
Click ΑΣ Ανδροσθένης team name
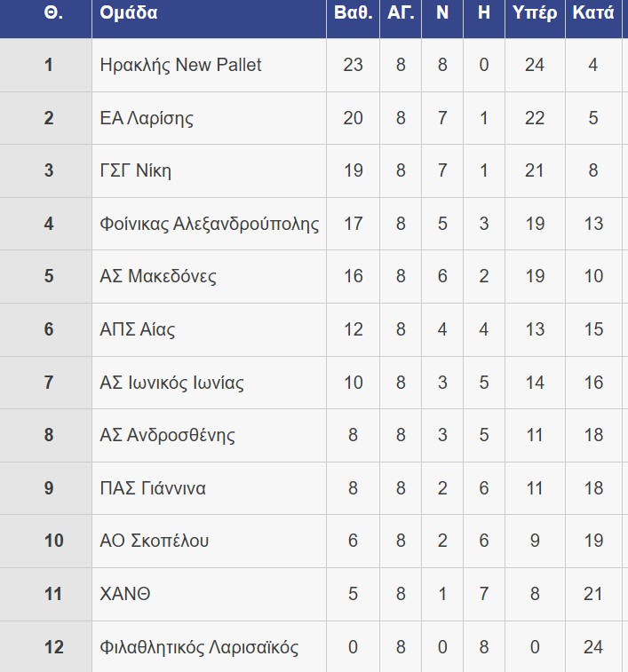pyautogui.click(x=168, y=435)
